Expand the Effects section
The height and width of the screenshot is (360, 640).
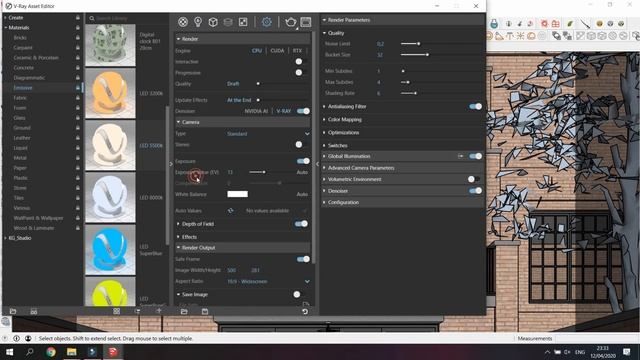pos(178,237)
